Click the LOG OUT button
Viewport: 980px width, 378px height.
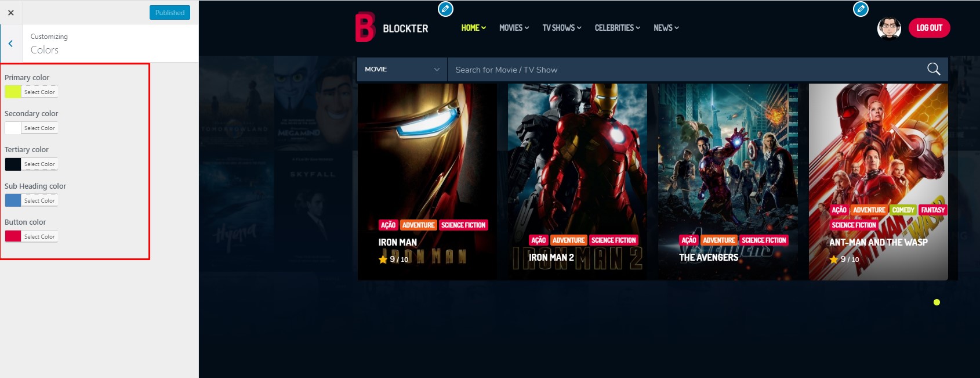[x=929, y=28]
